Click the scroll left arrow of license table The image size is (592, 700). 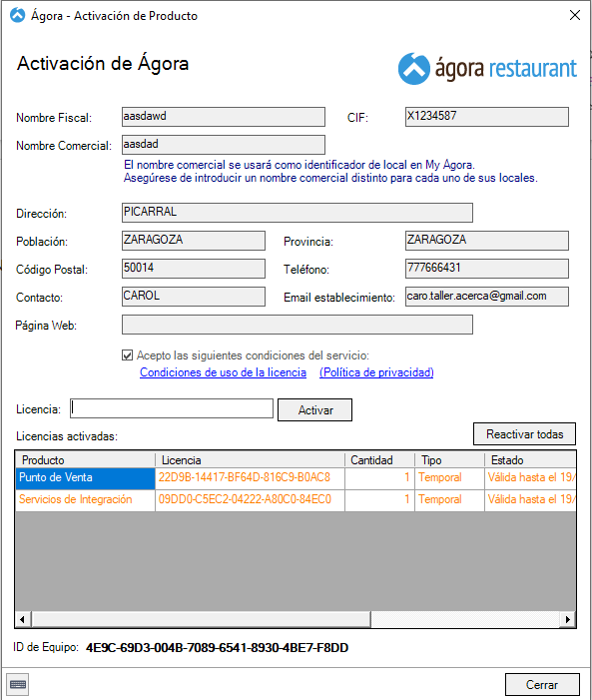(x=22, y=619)
